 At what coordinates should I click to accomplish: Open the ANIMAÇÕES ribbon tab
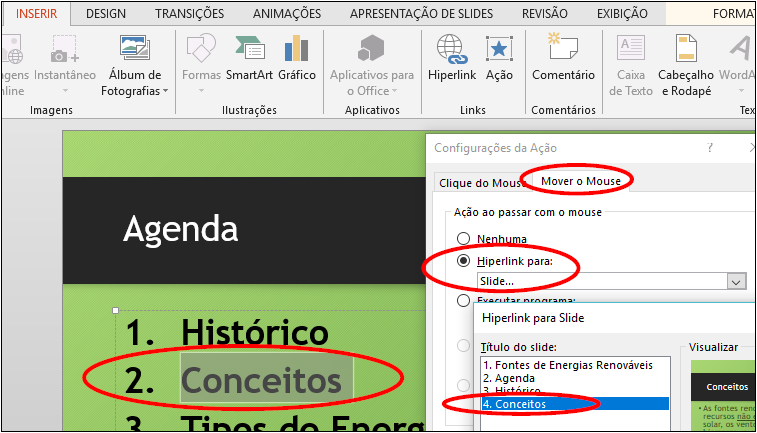pyautogui.click(x=287, y=14)
